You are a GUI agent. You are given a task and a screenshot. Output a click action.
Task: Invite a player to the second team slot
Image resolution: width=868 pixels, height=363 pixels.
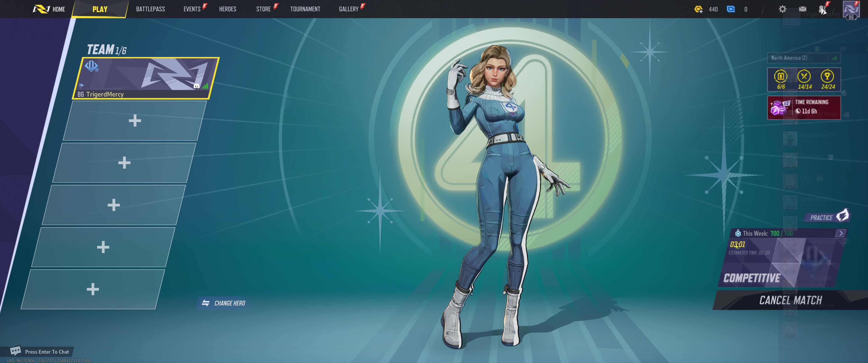click(x=135, y=120)
